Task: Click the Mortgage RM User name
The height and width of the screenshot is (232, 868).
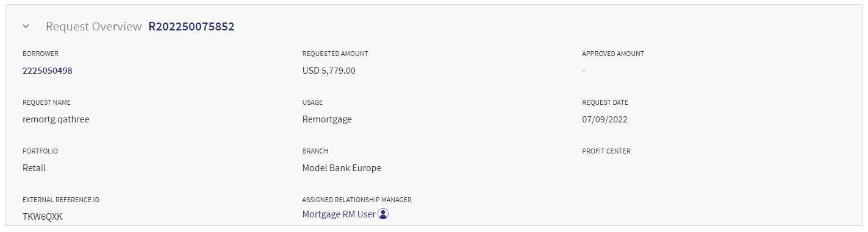Action: tap(339, 214)
